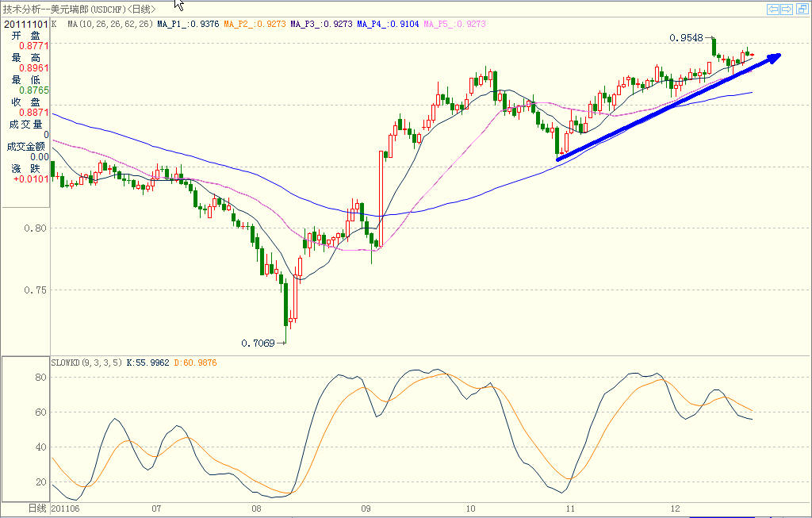Click the close price value 0.8871
The width and height of the screenshot is (812, 518).
[33, 113]
